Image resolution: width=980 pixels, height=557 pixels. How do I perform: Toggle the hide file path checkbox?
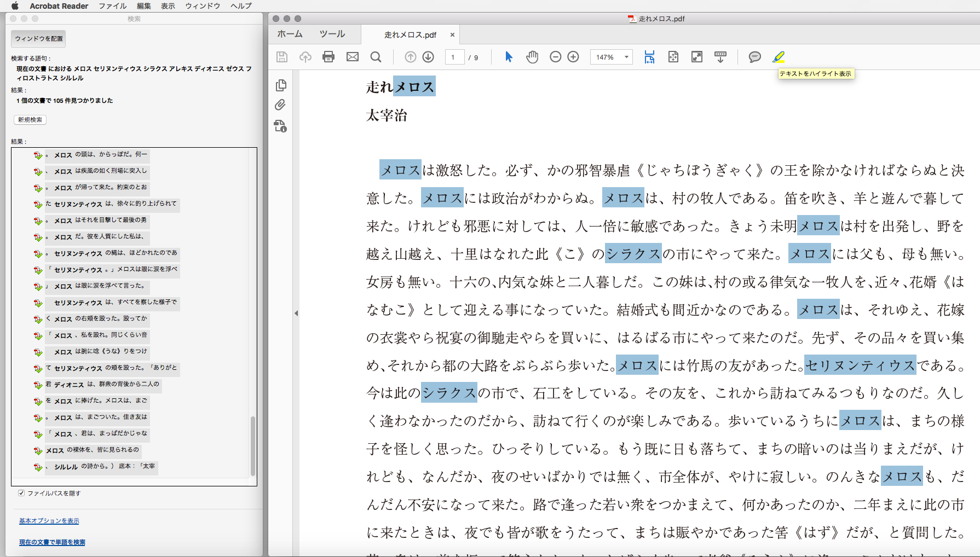(x=21, y=493)
